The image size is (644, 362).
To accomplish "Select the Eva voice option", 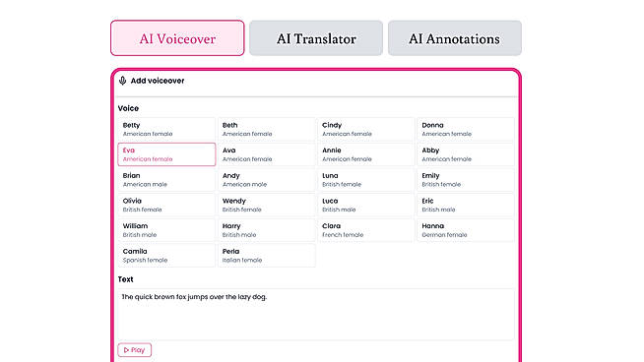I will 166,154.
